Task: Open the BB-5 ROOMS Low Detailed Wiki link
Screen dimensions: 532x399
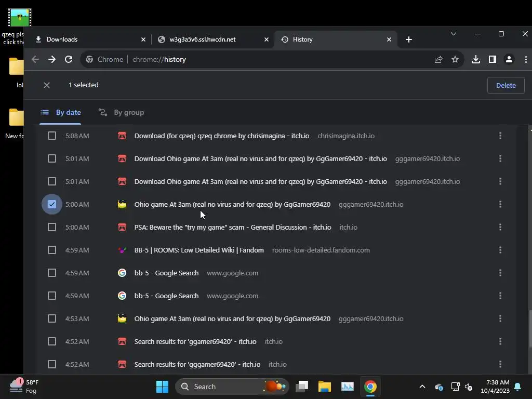Action: 199,250
